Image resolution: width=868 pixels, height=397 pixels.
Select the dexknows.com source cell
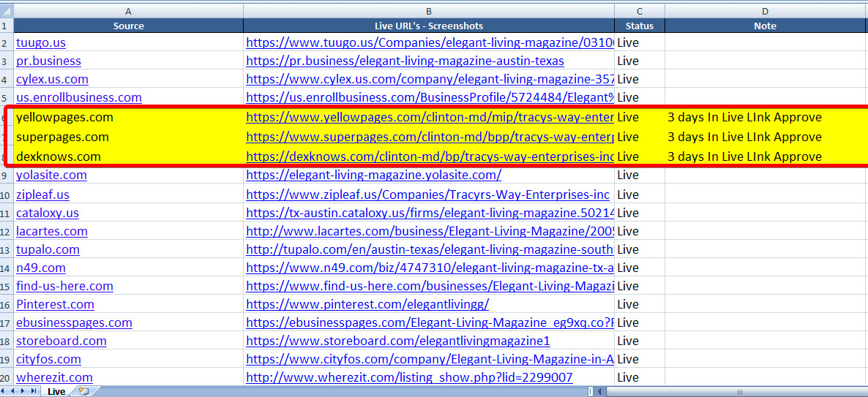128,156
